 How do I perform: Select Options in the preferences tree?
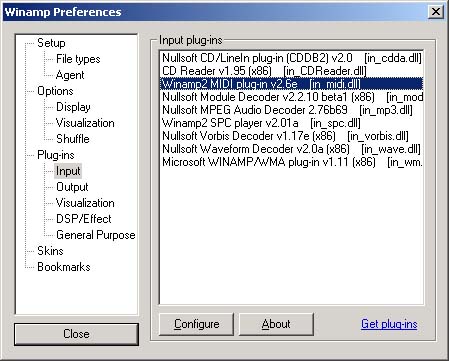coord(55,91)
